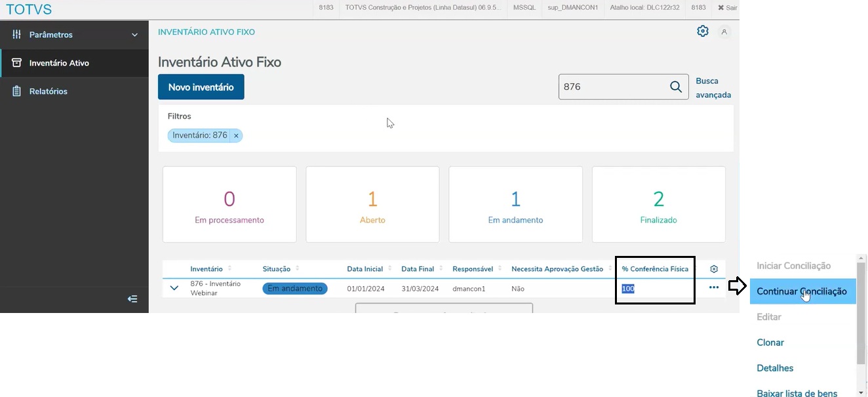This screenshot has height=397, width=868.
Task: Click the highlighted 100 percentage value
Action: tap(628, 289)
